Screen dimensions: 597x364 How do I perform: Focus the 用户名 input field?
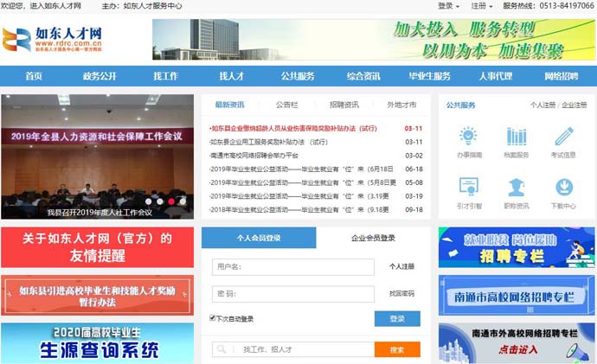[x=292, y=267]
